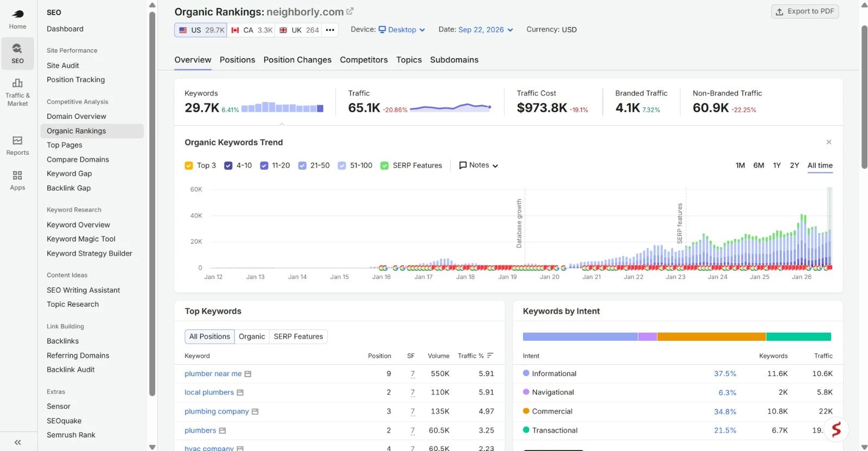Filter Top Keywords by SERP Features

[x=298, y=336]
